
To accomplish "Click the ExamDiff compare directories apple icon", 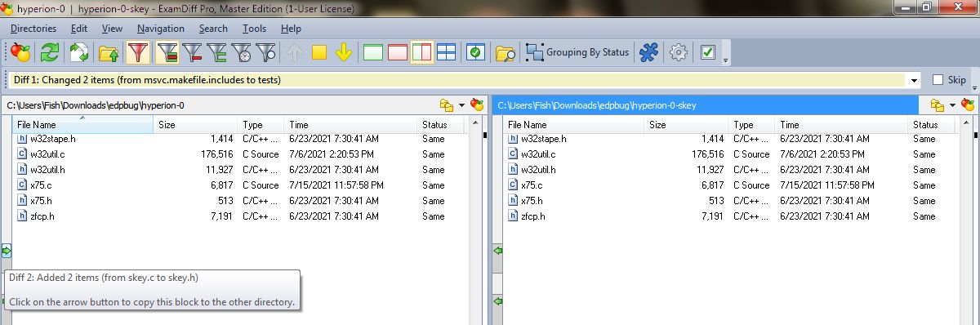I will 20,53.
